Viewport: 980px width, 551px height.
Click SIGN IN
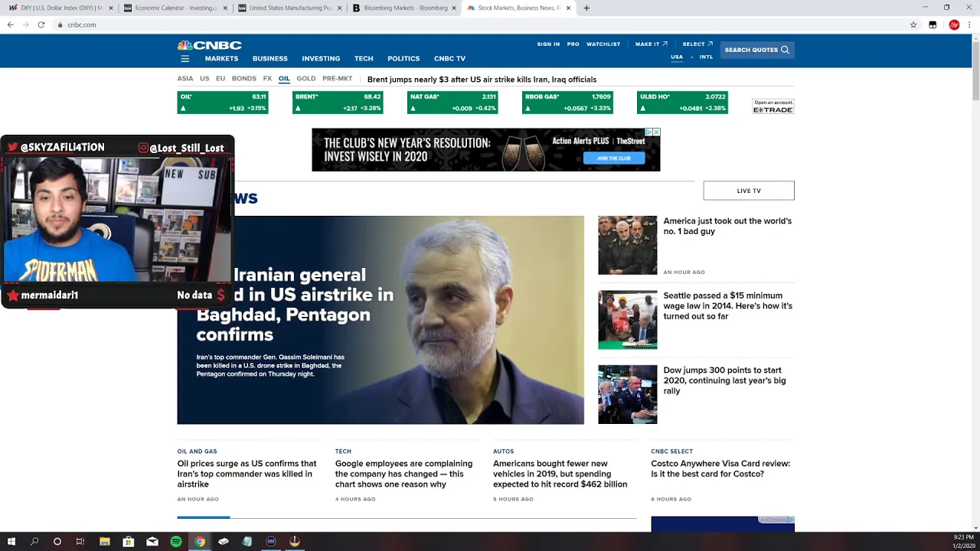(548, 44)
